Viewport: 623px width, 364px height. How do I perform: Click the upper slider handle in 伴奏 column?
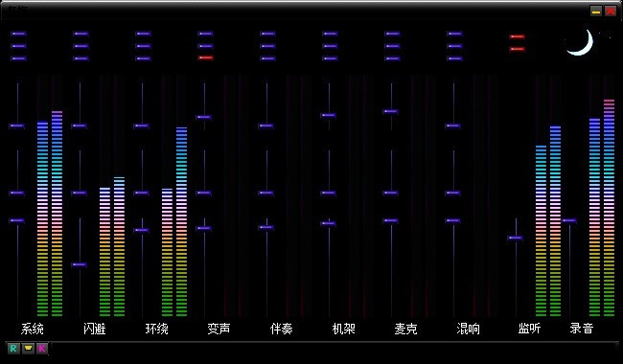265,125
